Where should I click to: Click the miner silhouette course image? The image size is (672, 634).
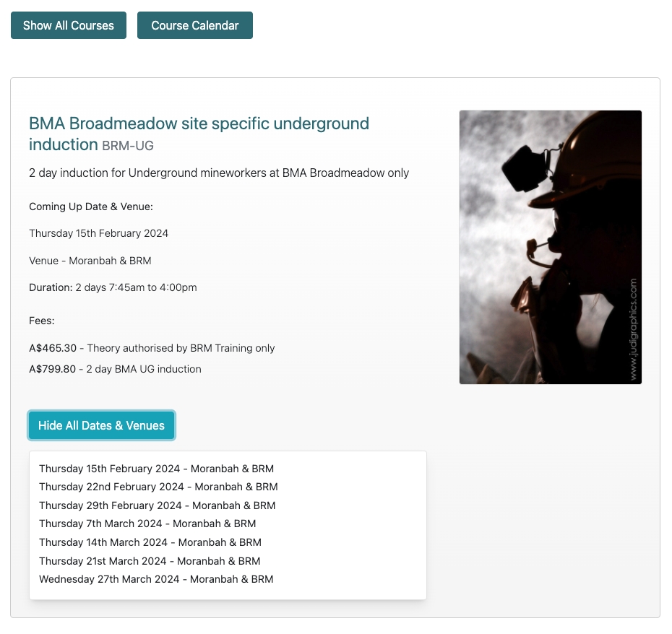(x=550, y=247)
